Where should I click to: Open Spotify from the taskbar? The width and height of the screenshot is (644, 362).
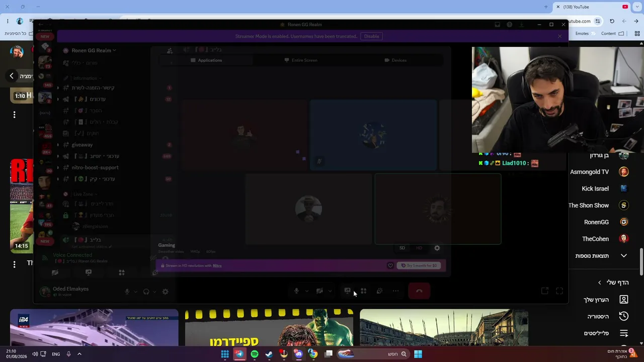[255, 354]
